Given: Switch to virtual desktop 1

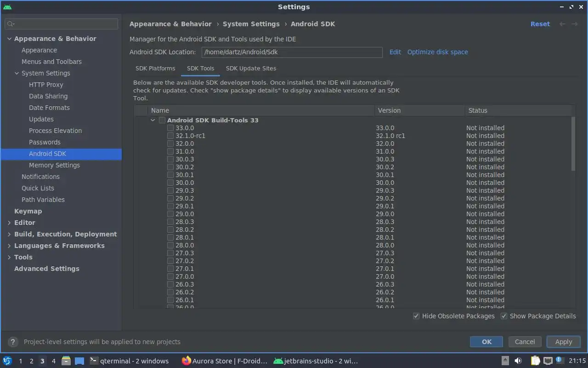Looking at the screenshot, I should tap(20, 361).
